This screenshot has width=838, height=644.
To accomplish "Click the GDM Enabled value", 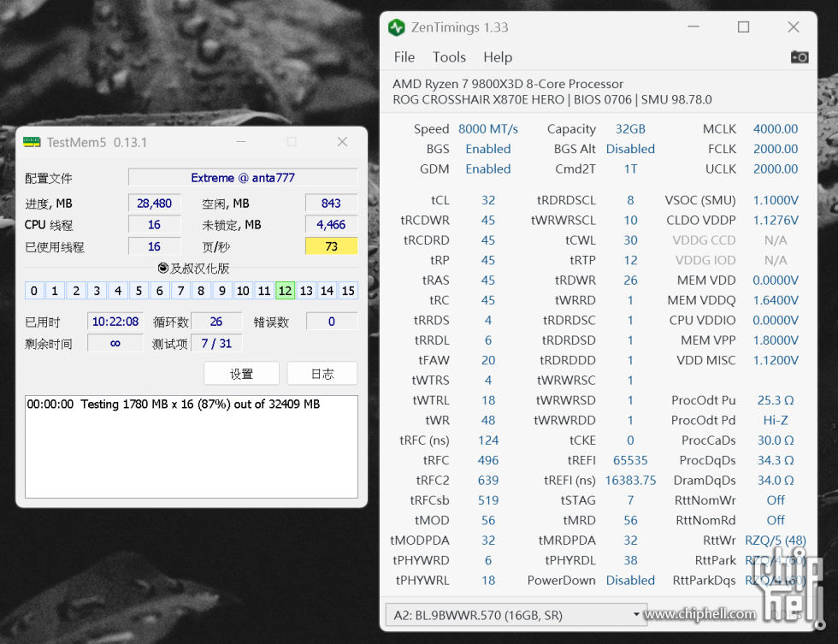I will (488, 168).
